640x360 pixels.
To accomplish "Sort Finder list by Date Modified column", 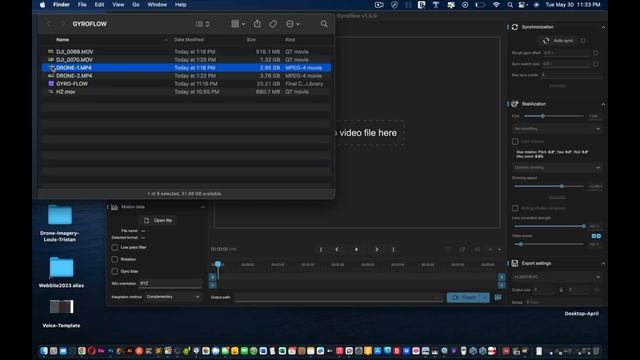I will pyautogui.click(x=189, y=40).
